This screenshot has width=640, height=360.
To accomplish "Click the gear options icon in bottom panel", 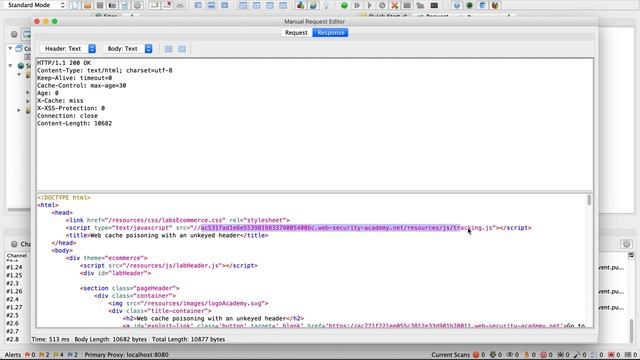I will [627, 244].
